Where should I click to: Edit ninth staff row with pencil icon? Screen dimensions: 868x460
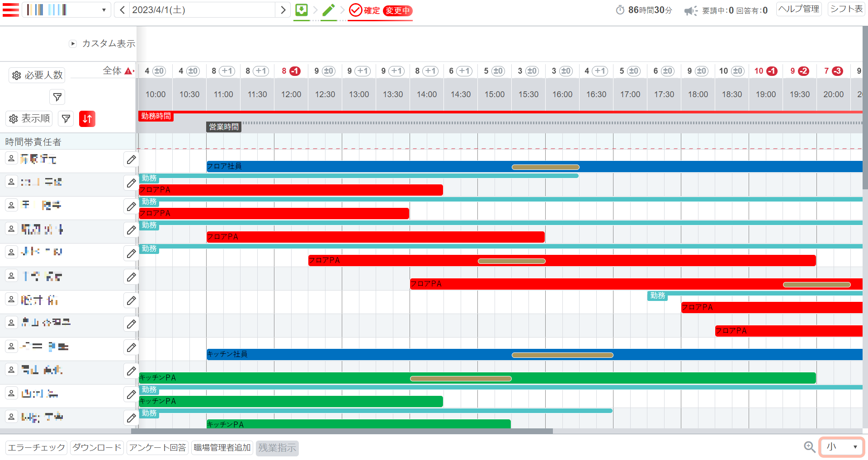coord(131,347)
